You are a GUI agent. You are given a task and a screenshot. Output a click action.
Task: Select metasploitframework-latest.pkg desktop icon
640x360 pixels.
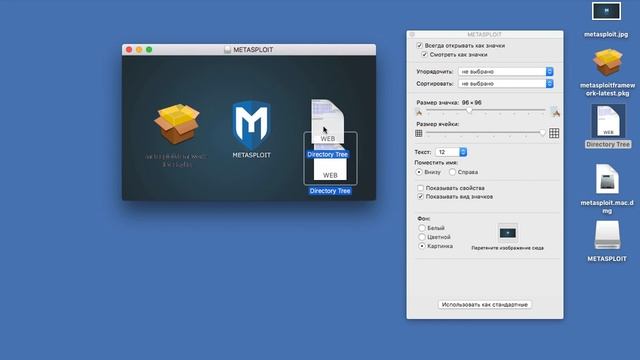[607, 62]
